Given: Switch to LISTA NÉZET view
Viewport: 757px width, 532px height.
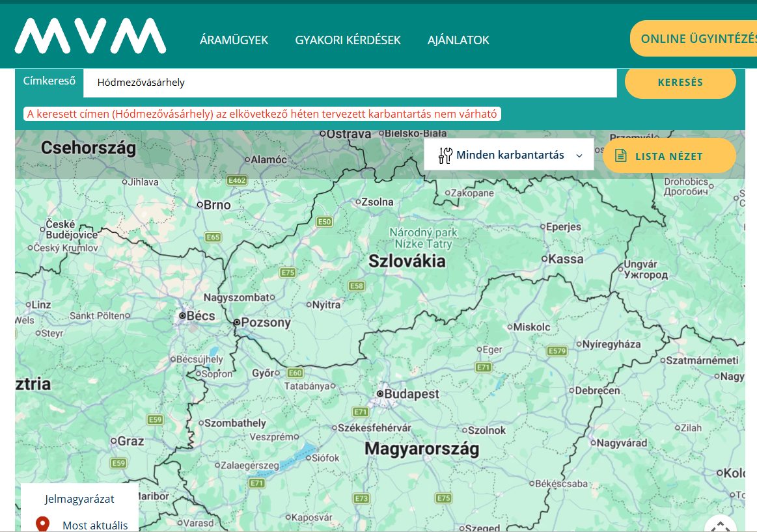Looking at the screenshot, I should (669, 156).
